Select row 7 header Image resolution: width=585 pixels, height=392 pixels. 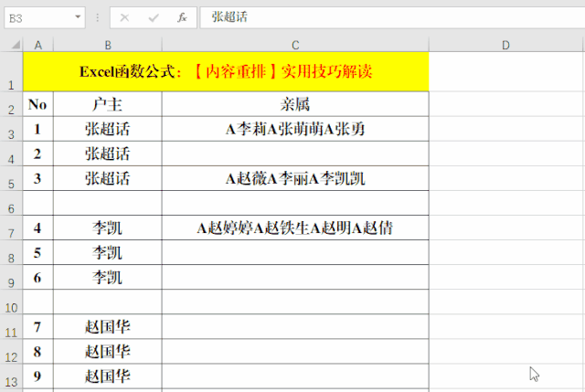tap(11, 228)
